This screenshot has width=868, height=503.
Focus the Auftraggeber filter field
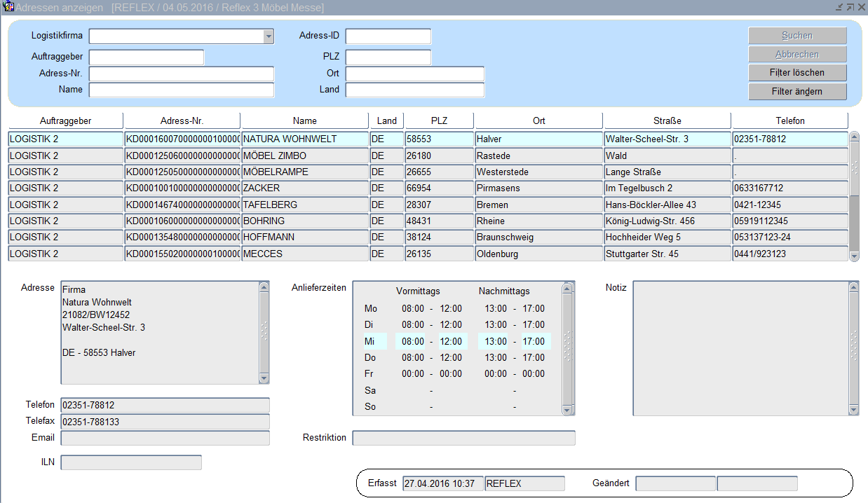pyautogui.click(x=146, y=57)
